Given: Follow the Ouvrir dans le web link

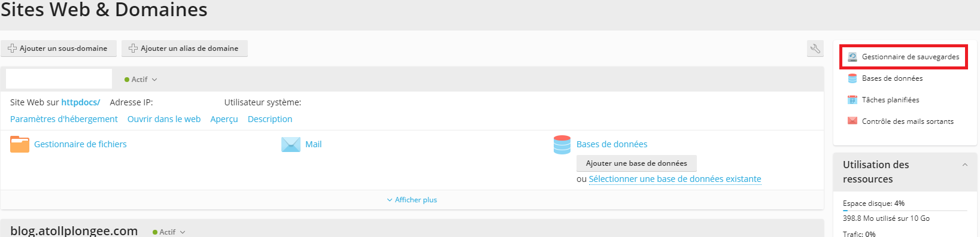Looking at the screenshot, I should point(164,119).
